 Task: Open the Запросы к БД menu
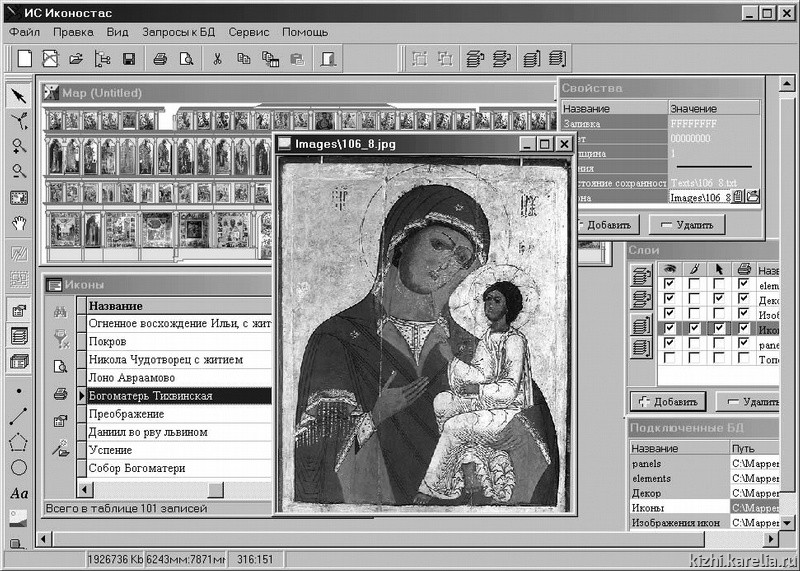click(x=178, y=32)
